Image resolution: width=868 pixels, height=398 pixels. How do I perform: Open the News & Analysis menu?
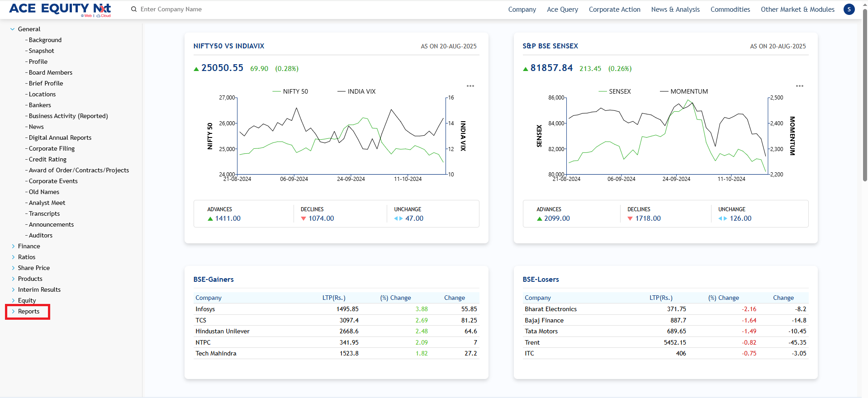click(675, 9)
